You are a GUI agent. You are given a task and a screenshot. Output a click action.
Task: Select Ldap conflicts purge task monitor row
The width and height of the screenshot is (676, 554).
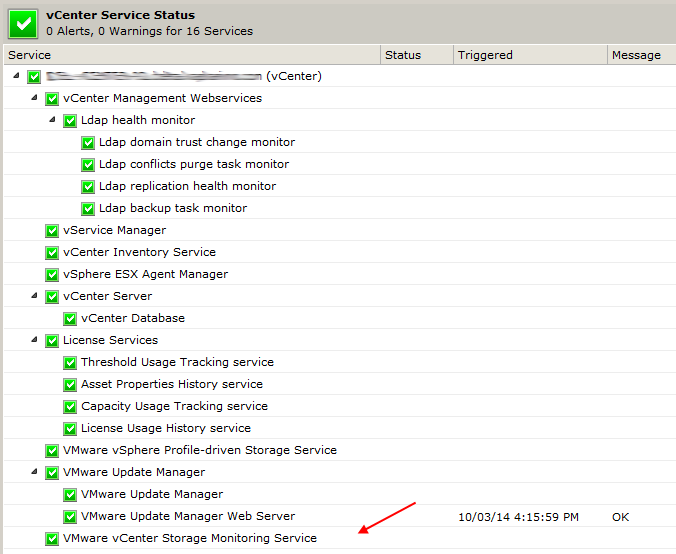[x=340, y=164]
